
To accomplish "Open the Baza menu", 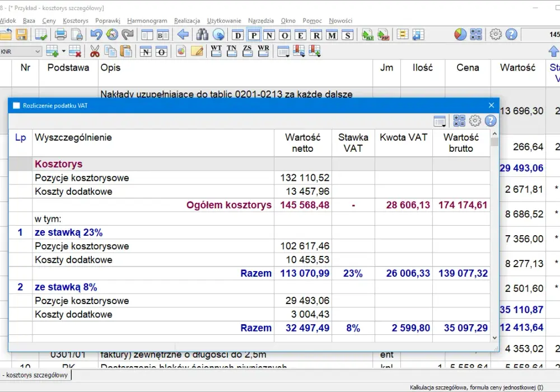I will point(29,21).
